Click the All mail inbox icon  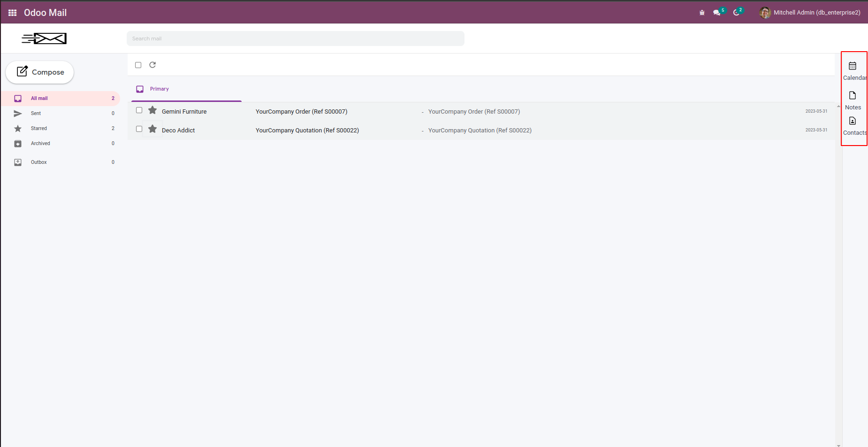pyautogui.click(x=18, y=98)
